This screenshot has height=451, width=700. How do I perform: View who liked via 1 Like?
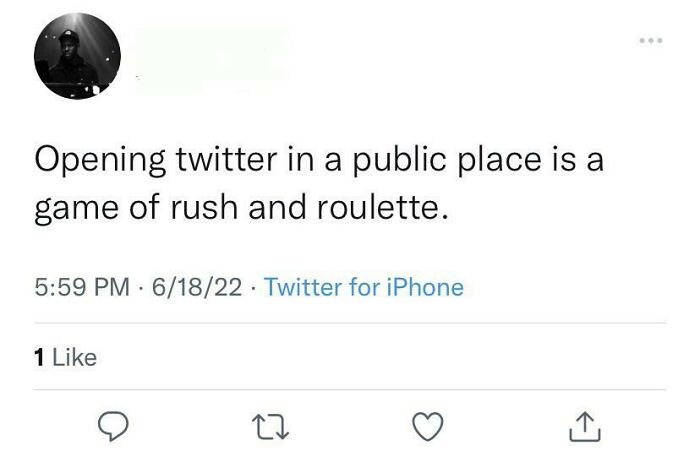tap(66, 356)
